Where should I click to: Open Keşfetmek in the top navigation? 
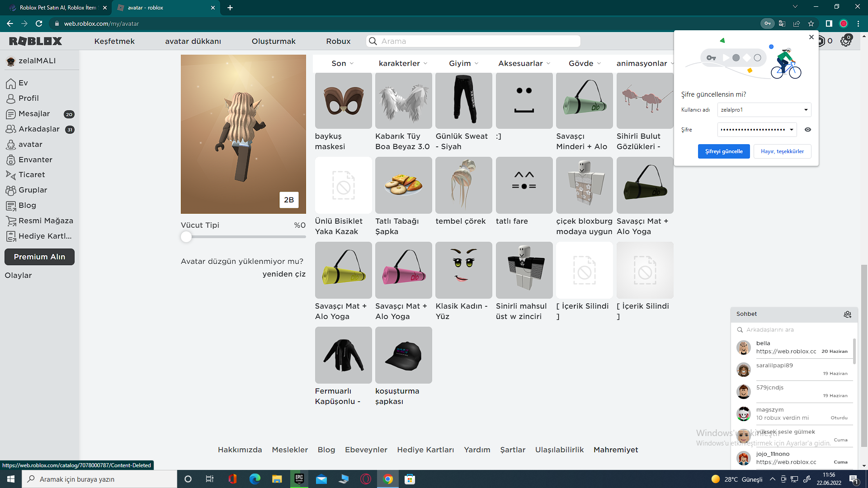[114, 41]
